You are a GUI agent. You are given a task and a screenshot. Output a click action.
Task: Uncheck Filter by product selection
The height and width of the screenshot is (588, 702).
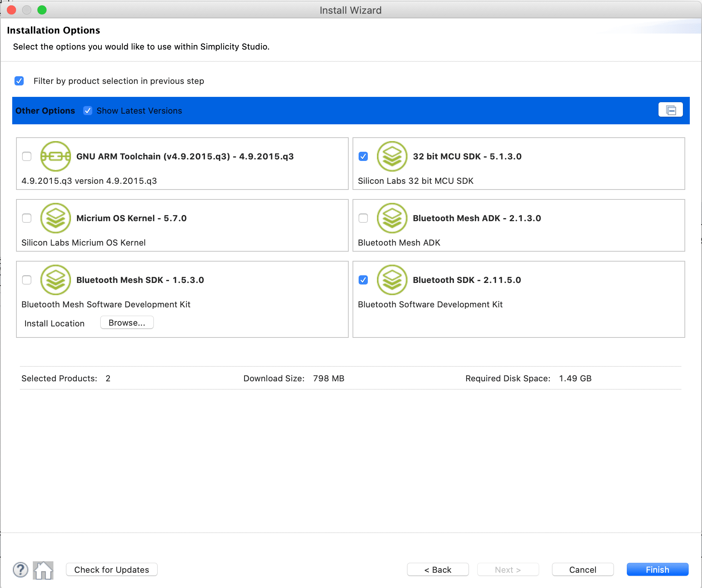click(19, 80)
